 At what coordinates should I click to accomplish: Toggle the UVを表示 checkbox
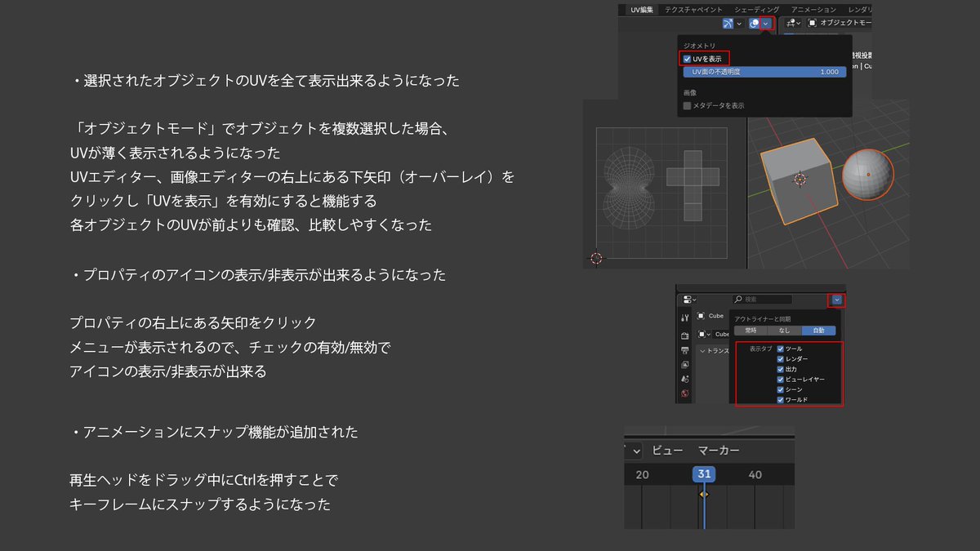click(x=687, y=59)
